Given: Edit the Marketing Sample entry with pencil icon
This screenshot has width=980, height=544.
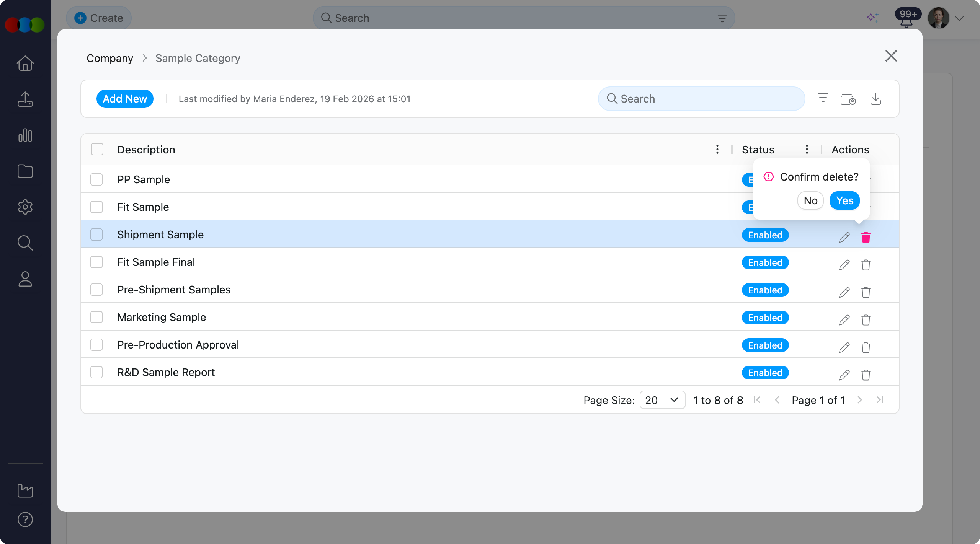Looking at the screenshot, I should click(844, 320).
